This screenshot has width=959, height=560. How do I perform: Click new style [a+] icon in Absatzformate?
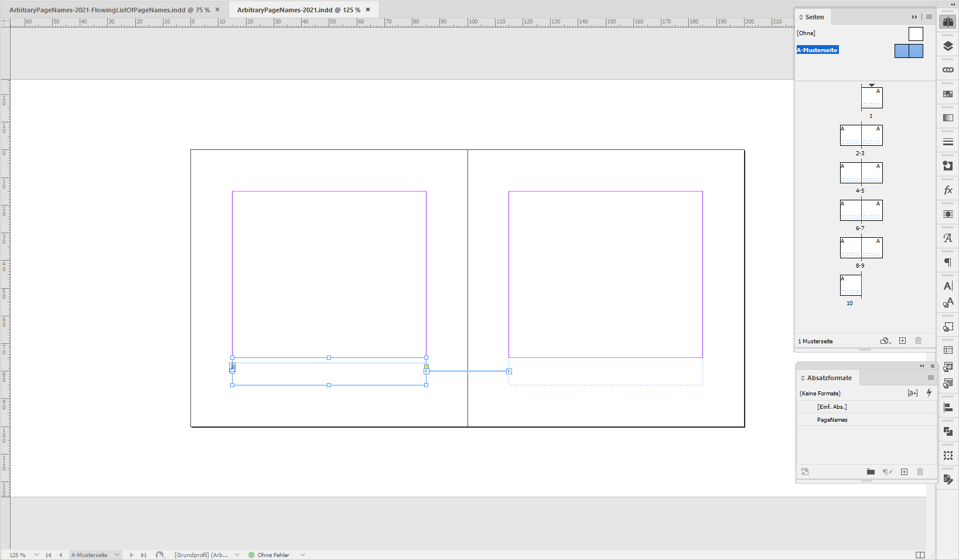pyautogui.click(x=912, y=393)
